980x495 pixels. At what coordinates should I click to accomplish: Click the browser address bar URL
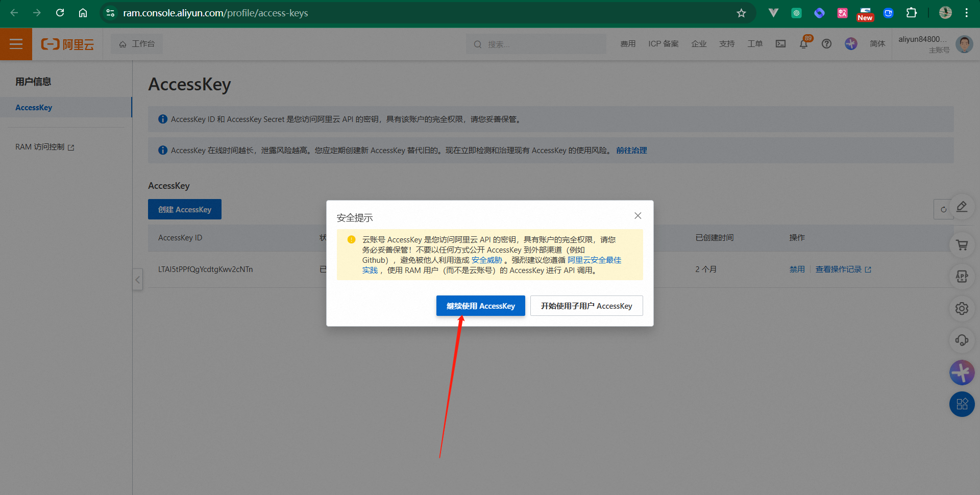215,13
